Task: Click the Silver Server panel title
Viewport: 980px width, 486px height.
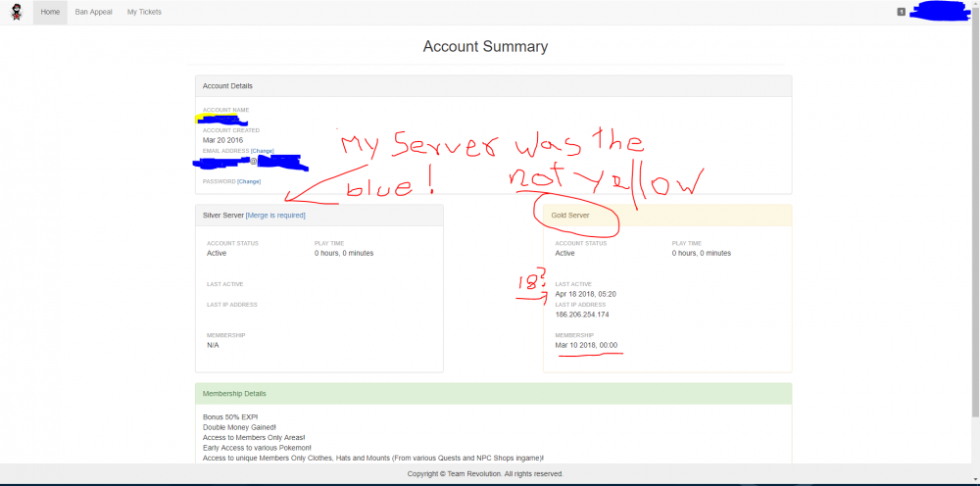Action: pos(222,215)
